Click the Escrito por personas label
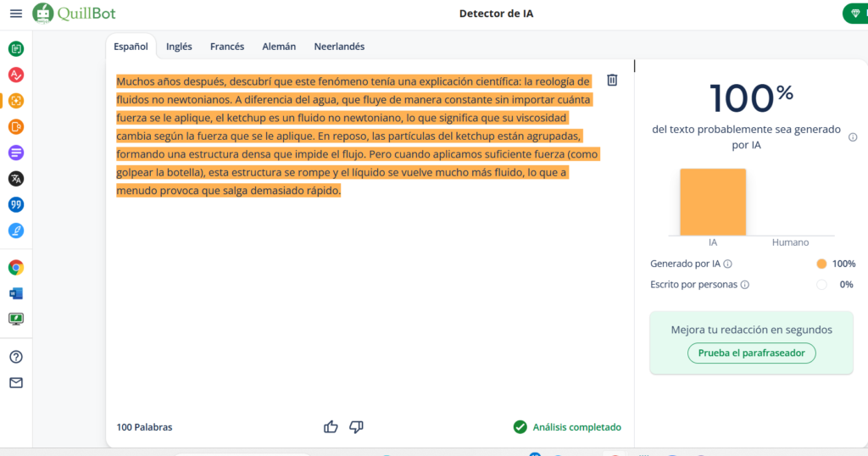Screen dimensions: 868x456 click(x=693, y=285)
